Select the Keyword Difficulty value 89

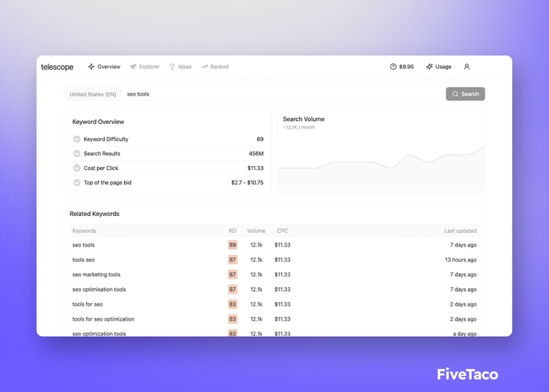(x=260, y=139)
